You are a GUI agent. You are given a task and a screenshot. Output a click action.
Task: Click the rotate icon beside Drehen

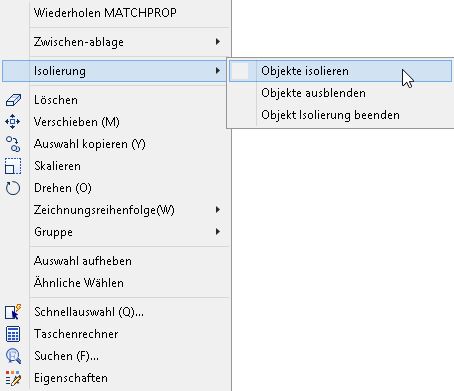13,188
